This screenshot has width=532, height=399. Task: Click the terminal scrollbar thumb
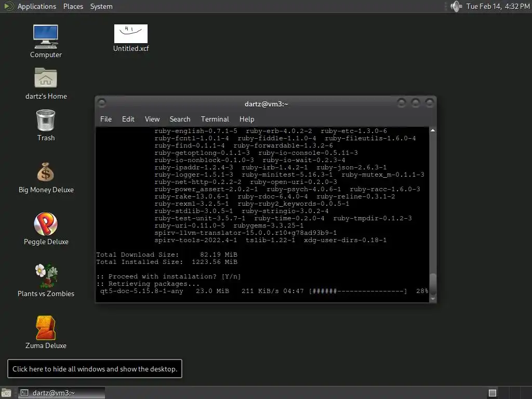pyautogui.click(x=433, y=284)
